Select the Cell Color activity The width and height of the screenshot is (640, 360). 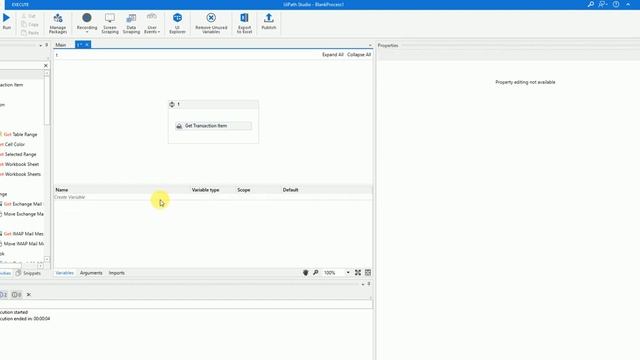click(x=13, y=144)
